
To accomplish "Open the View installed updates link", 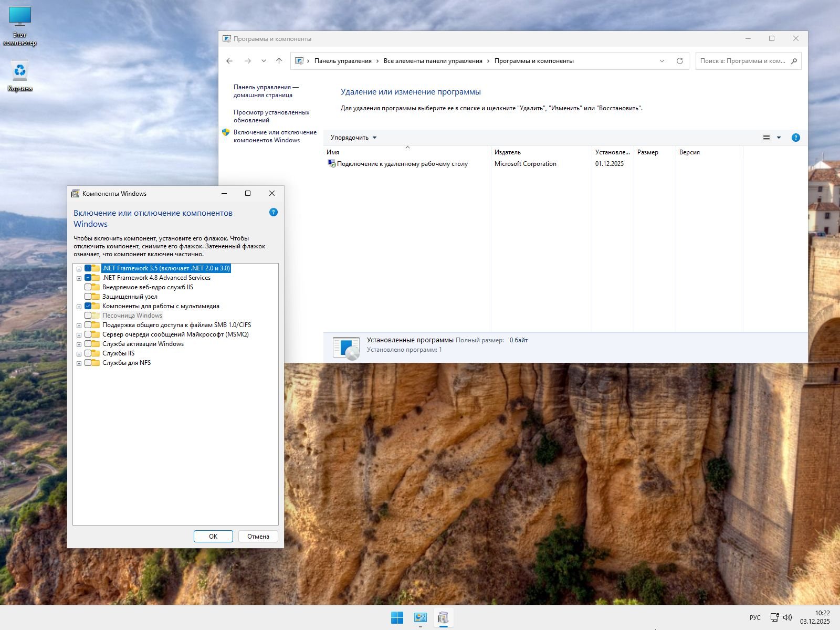I will click(271, 116).
